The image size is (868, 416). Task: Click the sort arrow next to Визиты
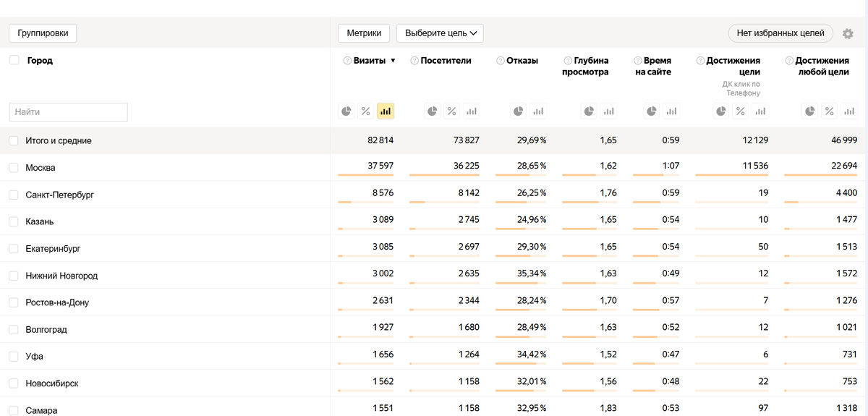393,61
